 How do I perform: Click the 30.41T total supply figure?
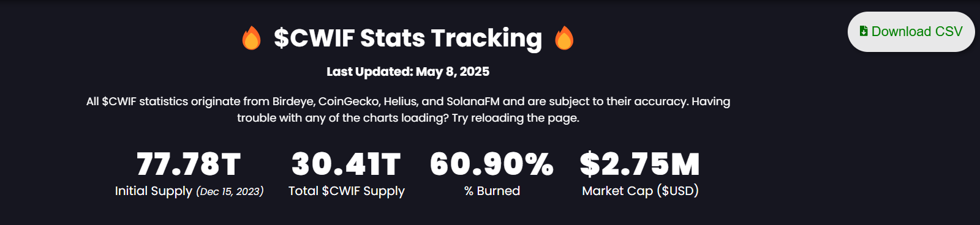click(x=346, y=164)
